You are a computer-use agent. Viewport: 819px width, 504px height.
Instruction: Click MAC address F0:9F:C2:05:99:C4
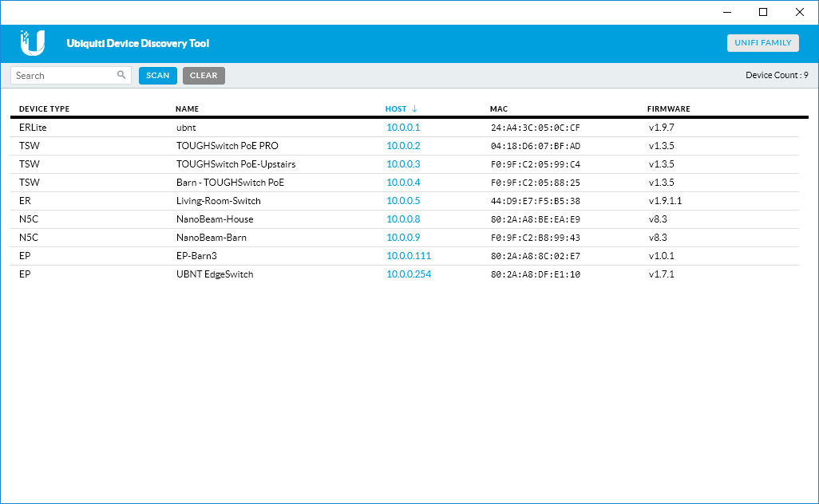[x=536, y=164]
